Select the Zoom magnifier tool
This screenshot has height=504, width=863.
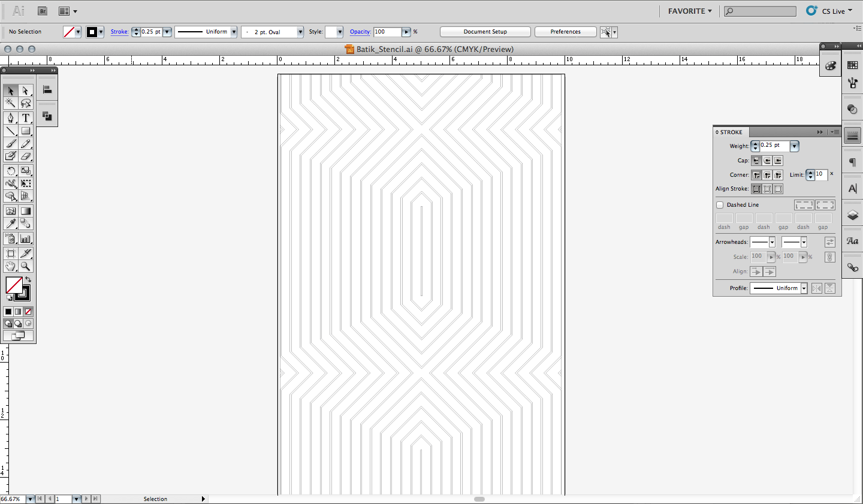click(x=26, y=266)
